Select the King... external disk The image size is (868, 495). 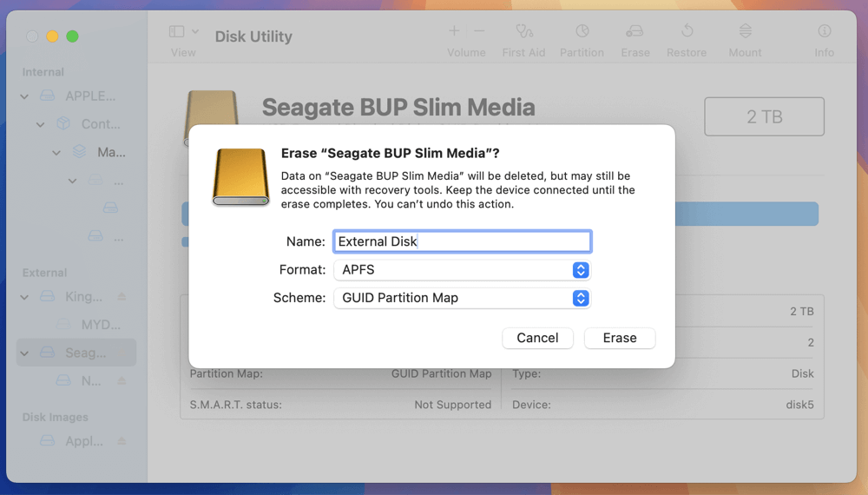pyautogui.click(x=76, y=296)
